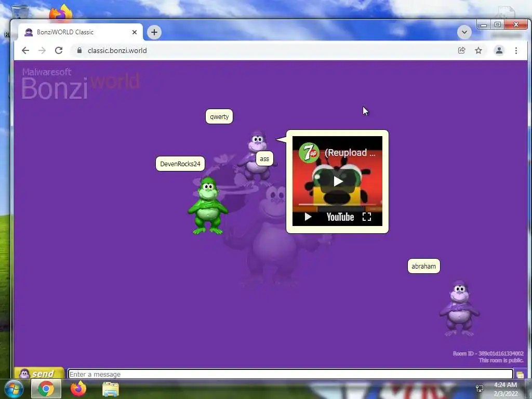Open a new tab with the plus button
The width and height of the screenshot is (532, 399).
pyautogui.click(x=154, y=32)
